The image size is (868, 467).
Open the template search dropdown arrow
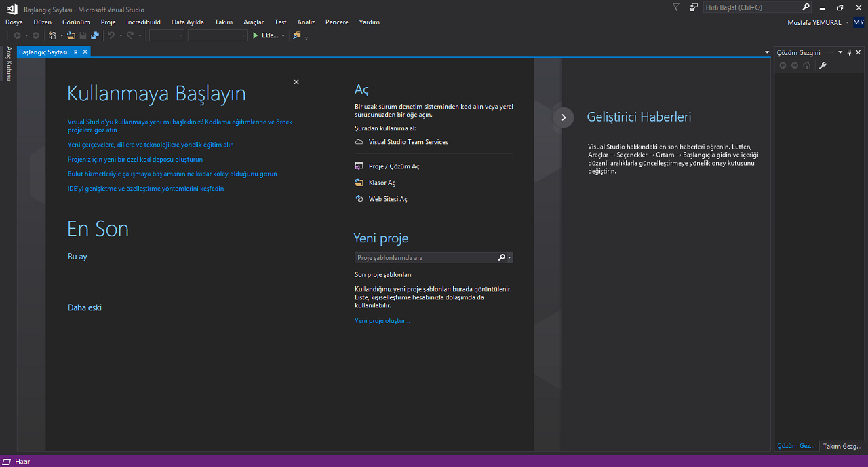tap(509, 258)
